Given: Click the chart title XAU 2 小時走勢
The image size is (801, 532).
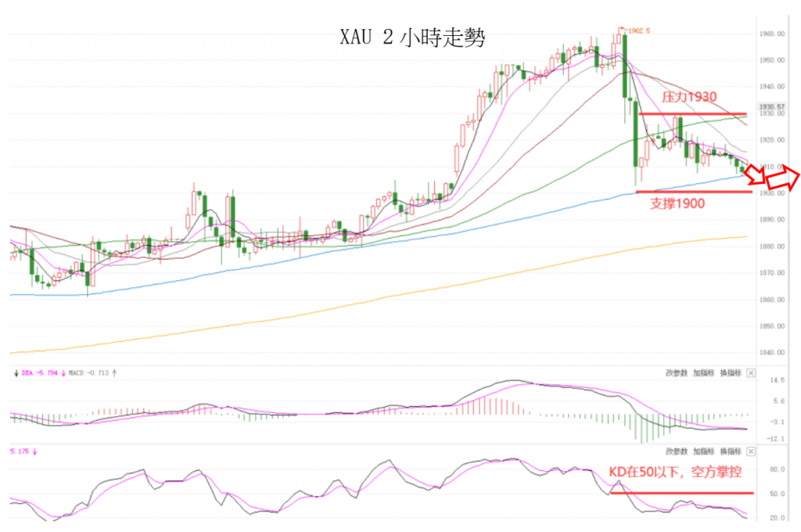Looking at the screenshot, I should (413, 38).
